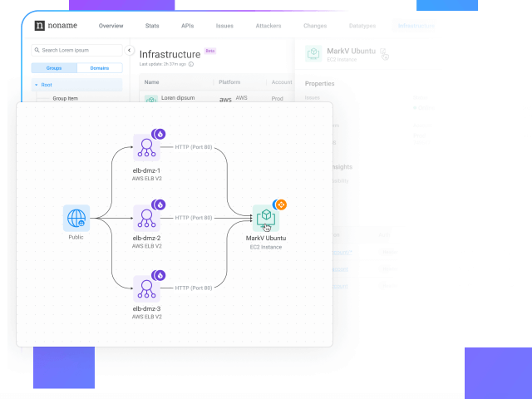The height and width of the screenshot is (399, 532).
Task: Click the flame badge on elb-dmz-3
Action: click(x=160, y=275)
